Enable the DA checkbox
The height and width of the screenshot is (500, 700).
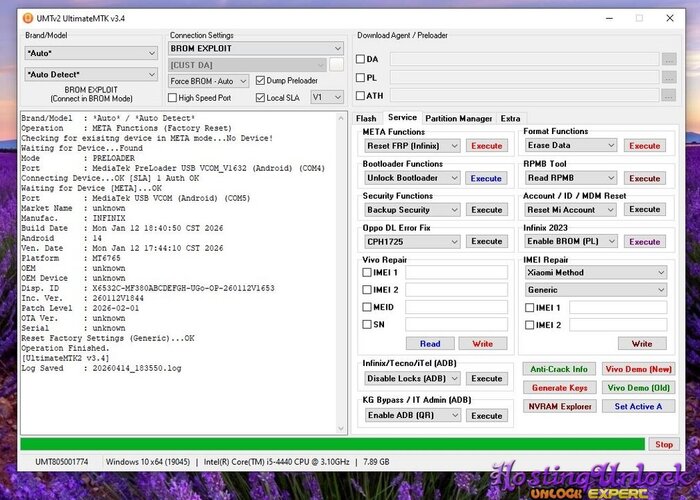tap(360, 59)
